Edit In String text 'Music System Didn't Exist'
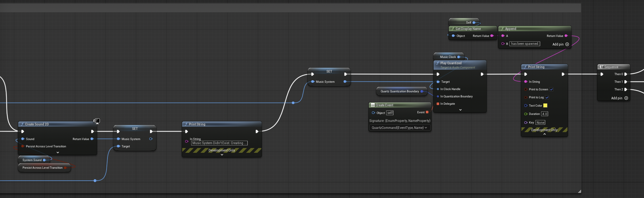 [219, 143]
